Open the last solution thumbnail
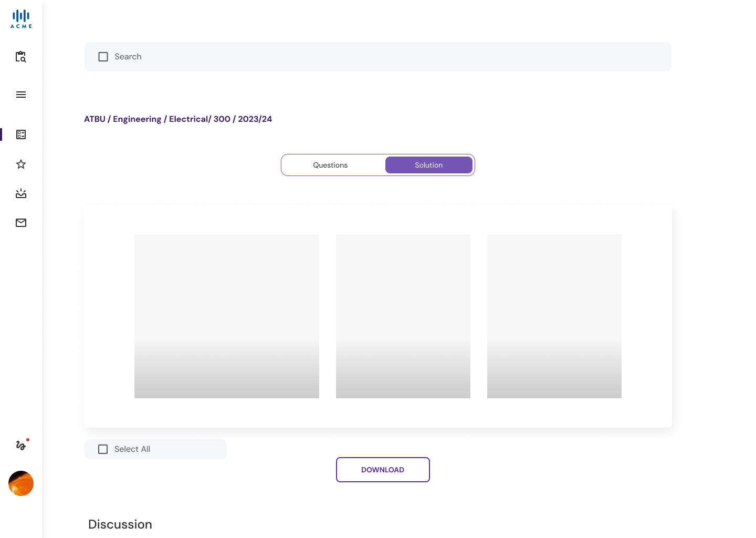This screenshot has height=538, width=756. 554,316
